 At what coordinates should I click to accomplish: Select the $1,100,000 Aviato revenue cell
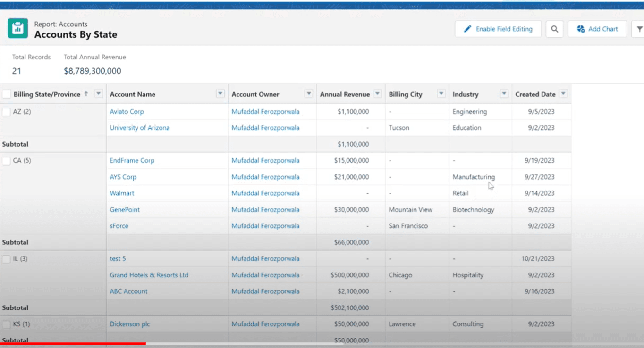pyautogui.click(x=351, y=112)
